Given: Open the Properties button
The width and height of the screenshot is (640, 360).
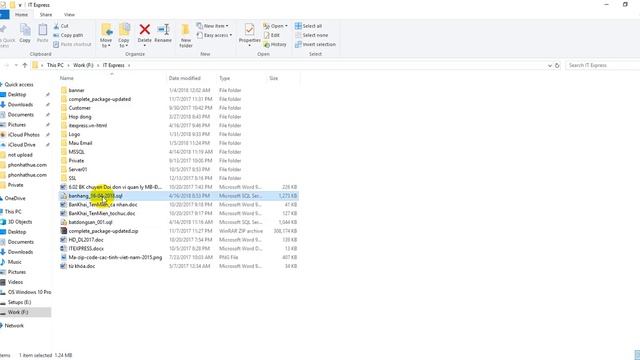Looking at the screenshot, I should [249, 35].
